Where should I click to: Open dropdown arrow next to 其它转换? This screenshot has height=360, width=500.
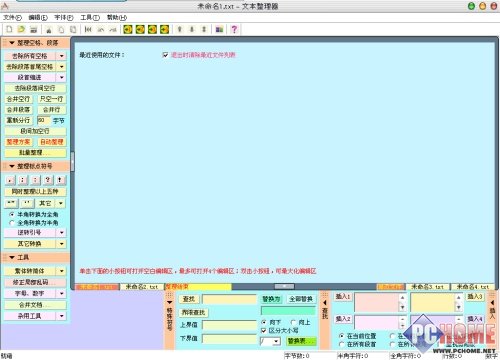[62, 244]
